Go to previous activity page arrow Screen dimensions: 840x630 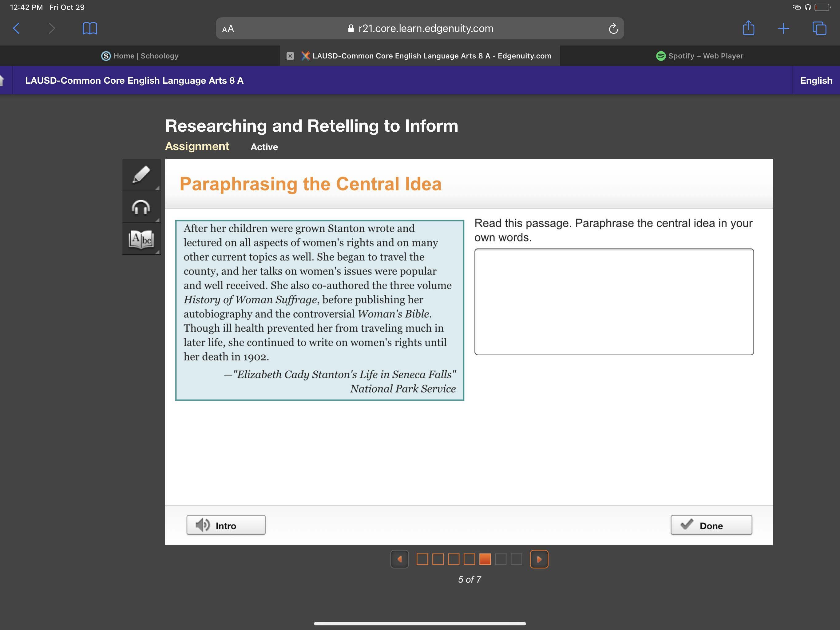pyautogui.click(x=399, y=559)
